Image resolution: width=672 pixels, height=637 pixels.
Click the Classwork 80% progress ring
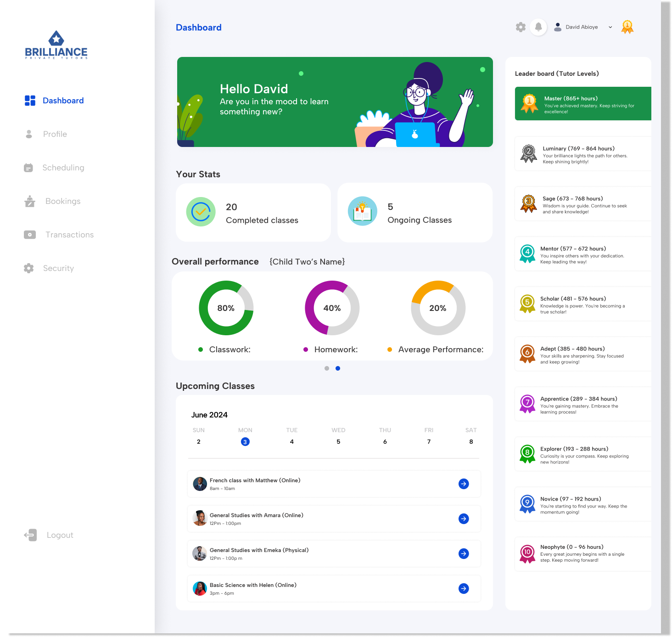pyautogui.click(x=226, y=308)
